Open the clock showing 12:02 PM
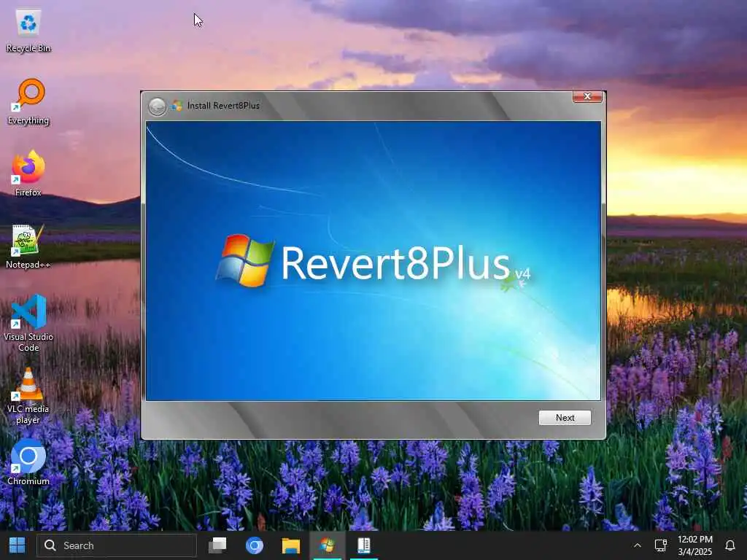Viewport: 747px width, 560px height. [695, 545]
